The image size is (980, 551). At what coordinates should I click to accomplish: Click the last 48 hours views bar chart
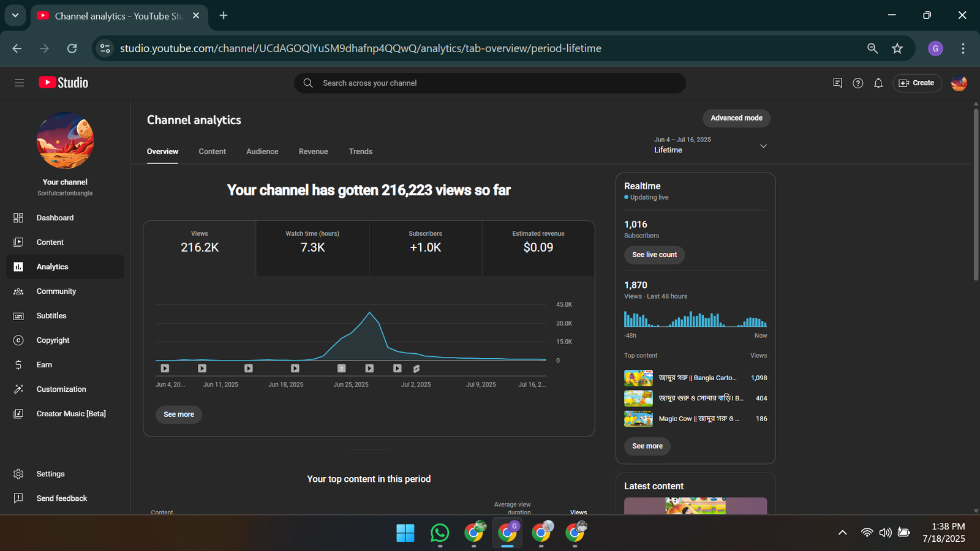tap(696, 318)
